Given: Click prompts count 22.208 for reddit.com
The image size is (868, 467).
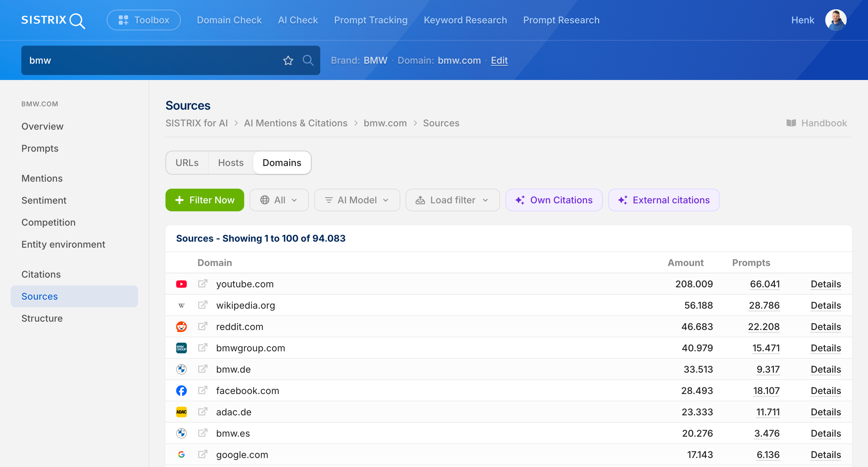Looking at the screenshot, I should (x=764, y=327).
